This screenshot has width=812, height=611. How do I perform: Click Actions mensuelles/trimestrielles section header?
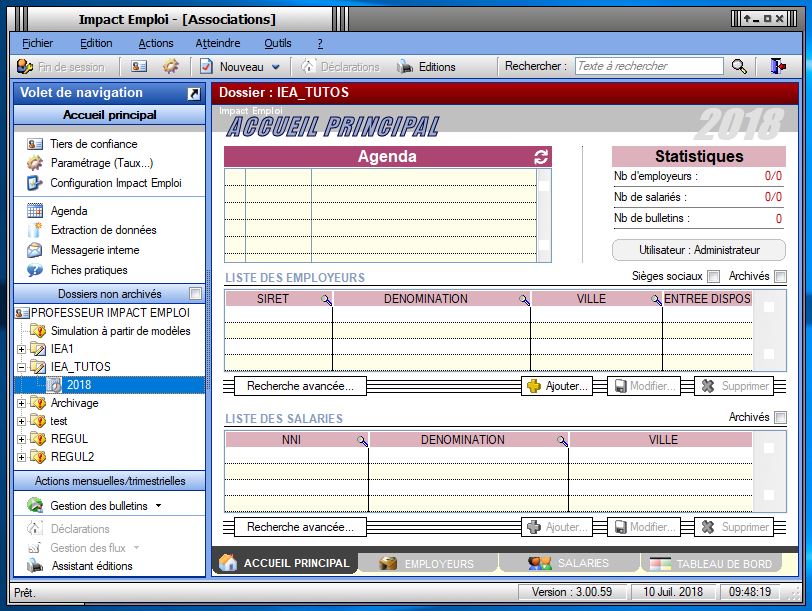pos(109,481)
